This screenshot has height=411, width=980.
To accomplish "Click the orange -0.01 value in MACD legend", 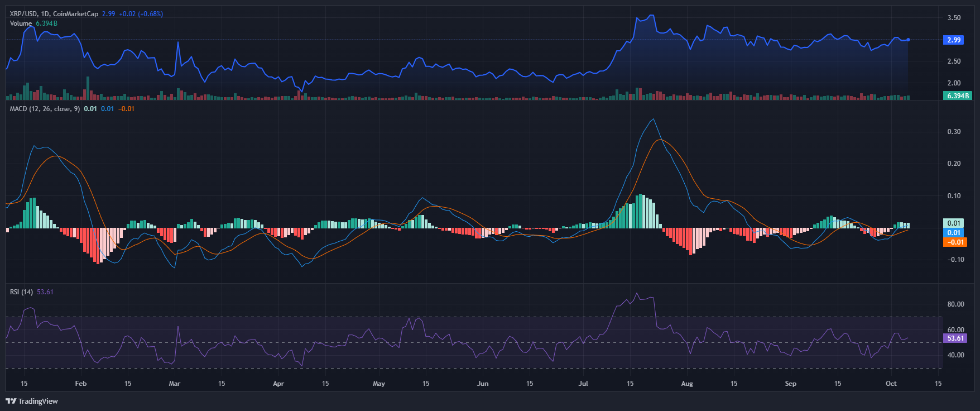I will click(x=127, y=109).
